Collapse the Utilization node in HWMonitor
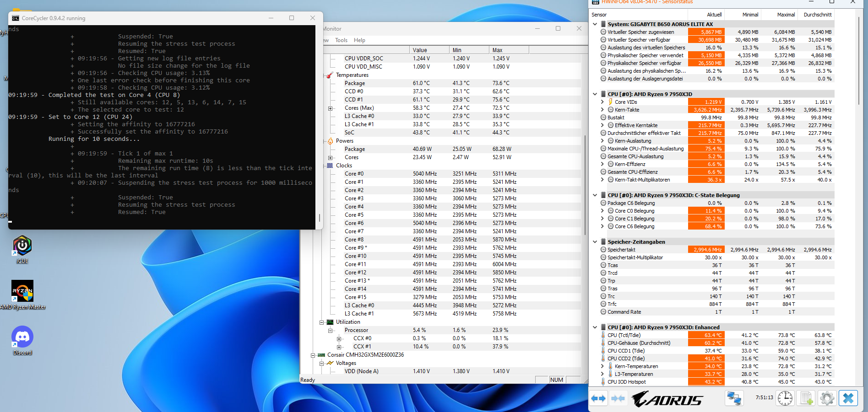This screenshot has width=868, height=412. (x=321, y=322)
